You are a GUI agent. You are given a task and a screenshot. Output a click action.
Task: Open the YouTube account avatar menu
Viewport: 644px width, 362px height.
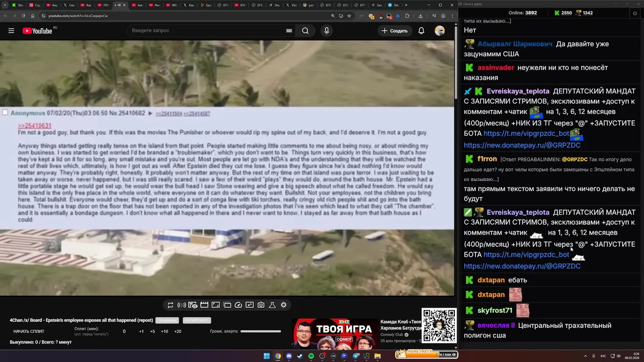click(x=440, y=31)
